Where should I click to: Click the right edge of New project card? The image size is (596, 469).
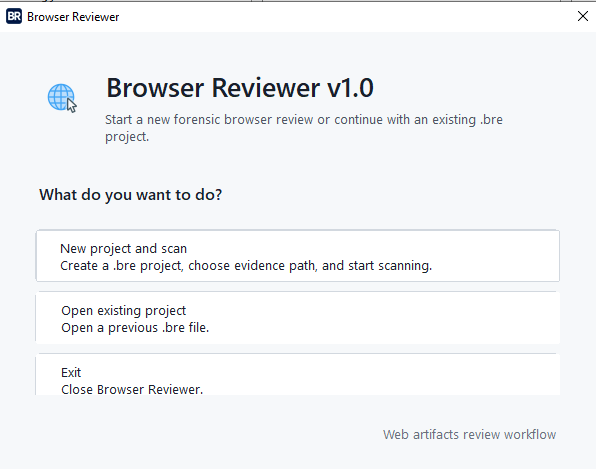click(547, 256)
